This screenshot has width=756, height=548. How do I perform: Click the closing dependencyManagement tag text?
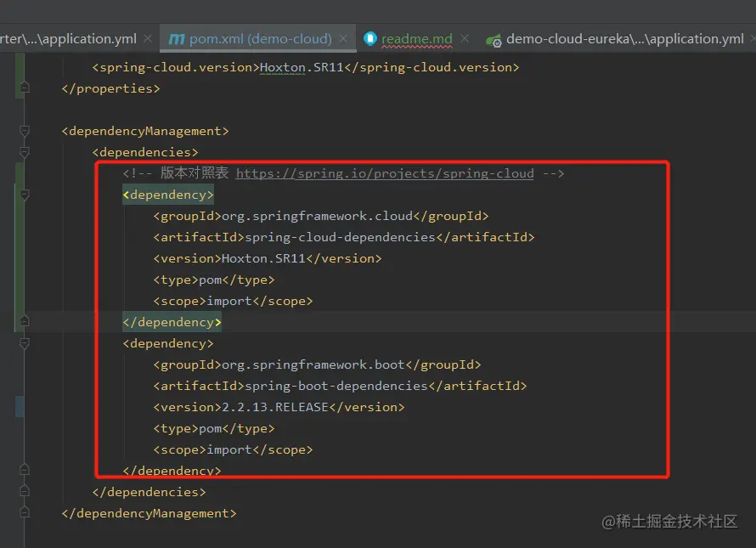(149, 513)
